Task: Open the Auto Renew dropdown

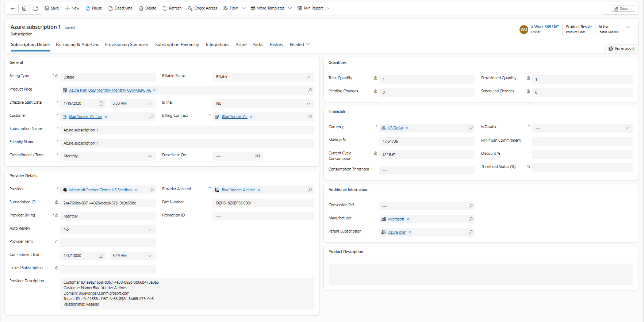Action: tap(108, 230)
